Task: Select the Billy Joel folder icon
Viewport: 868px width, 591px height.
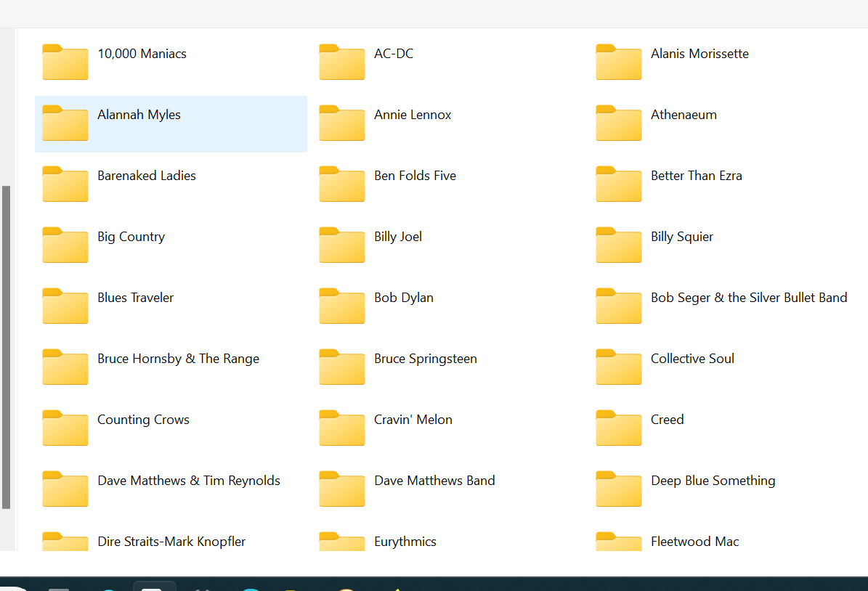Action: 342,245
